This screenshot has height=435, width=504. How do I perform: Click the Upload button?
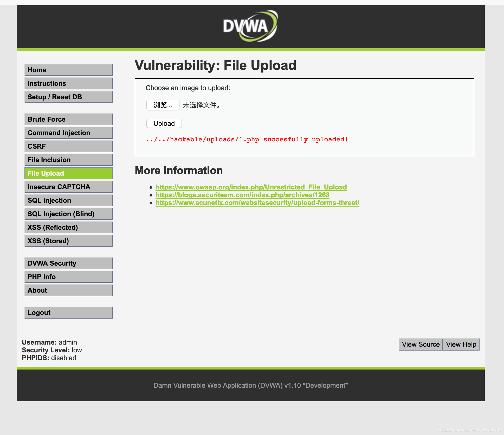[x=164, y=123]
